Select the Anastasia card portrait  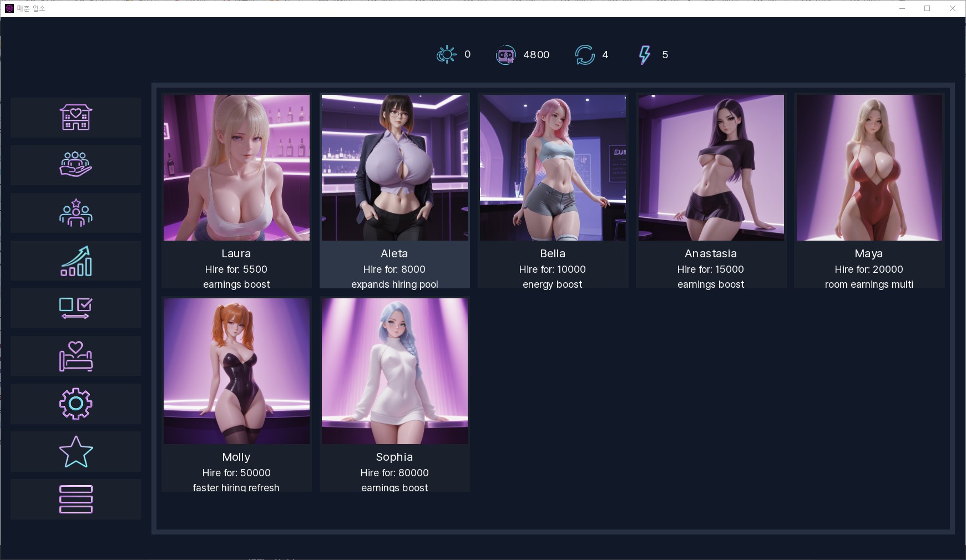(x=711, y=167)
